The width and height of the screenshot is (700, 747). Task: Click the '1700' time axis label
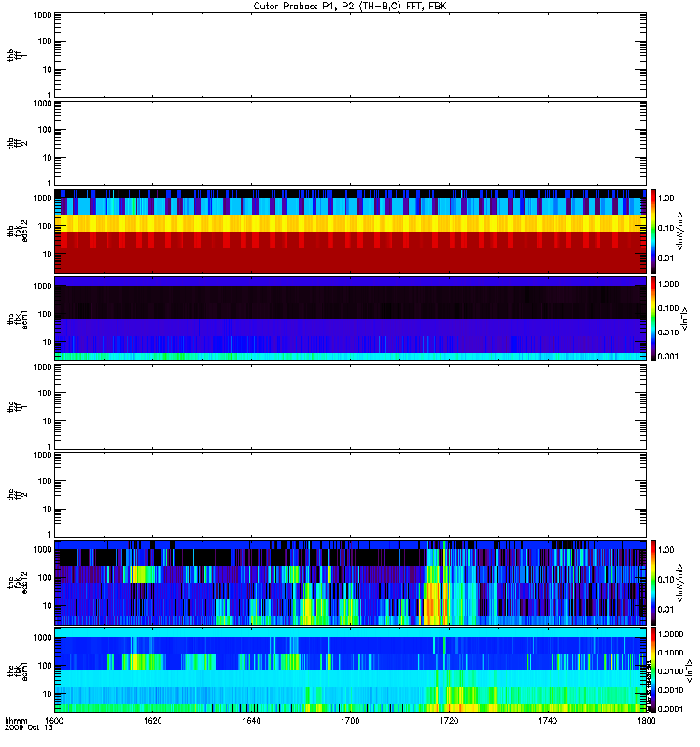tap(350, 720)
